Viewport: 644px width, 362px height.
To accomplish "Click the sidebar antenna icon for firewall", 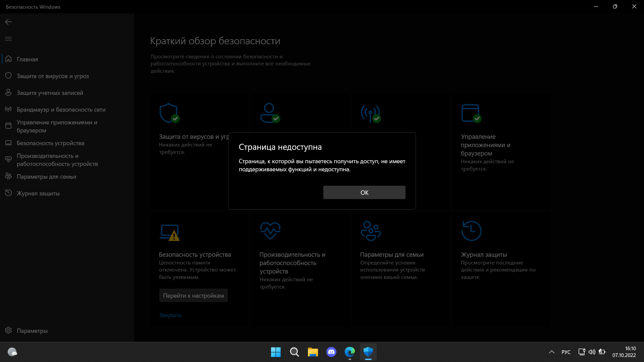I will 8,109.
